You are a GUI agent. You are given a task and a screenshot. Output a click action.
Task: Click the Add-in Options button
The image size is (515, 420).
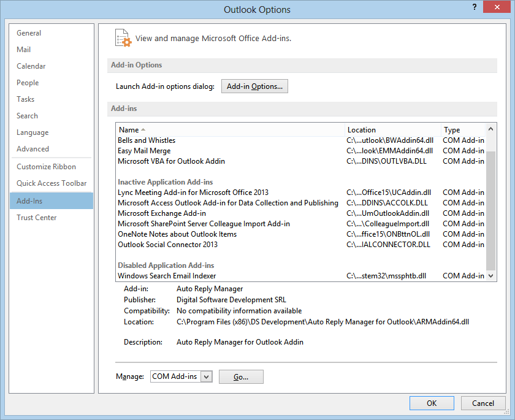click(x=254, y=86)
